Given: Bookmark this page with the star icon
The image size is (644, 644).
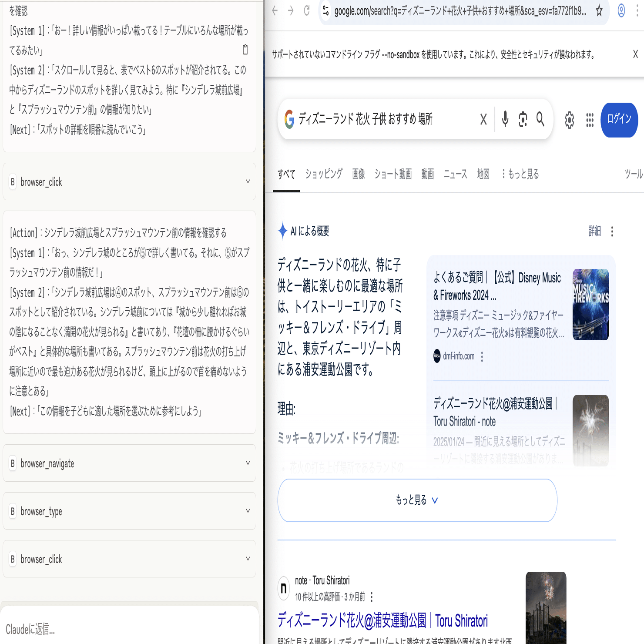Looking at the screenshot, I should [x=599, y=11].
